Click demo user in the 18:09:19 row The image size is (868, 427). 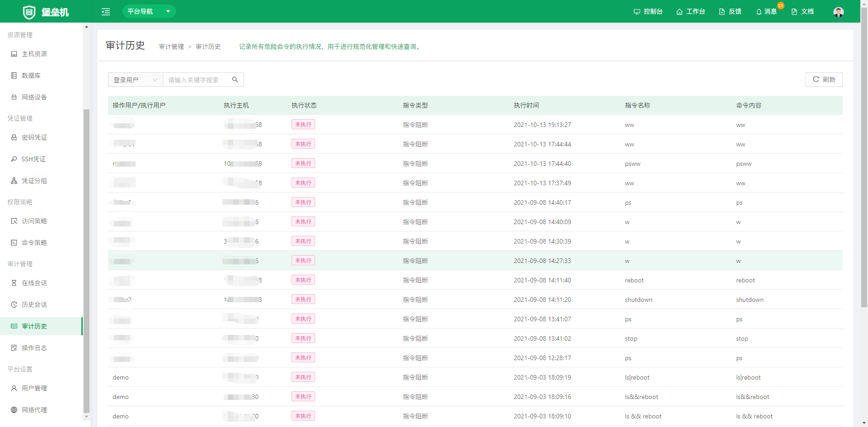[x=120, y=377]
